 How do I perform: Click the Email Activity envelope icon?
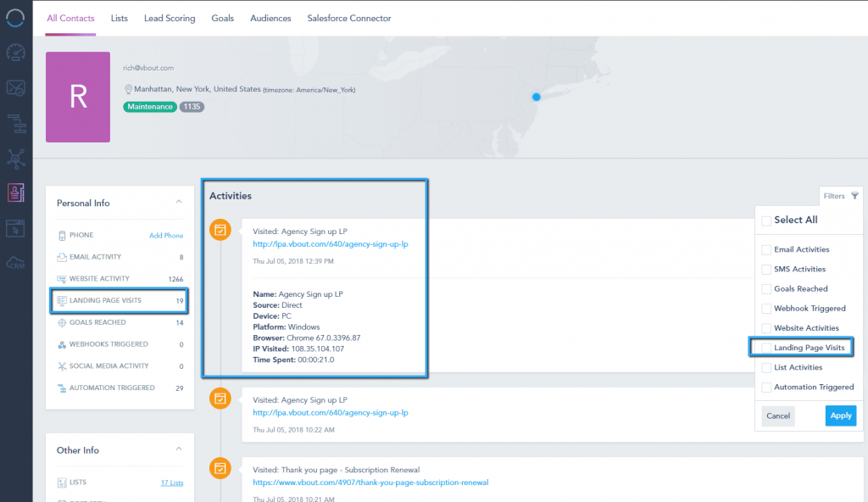(x=62, y=257)
